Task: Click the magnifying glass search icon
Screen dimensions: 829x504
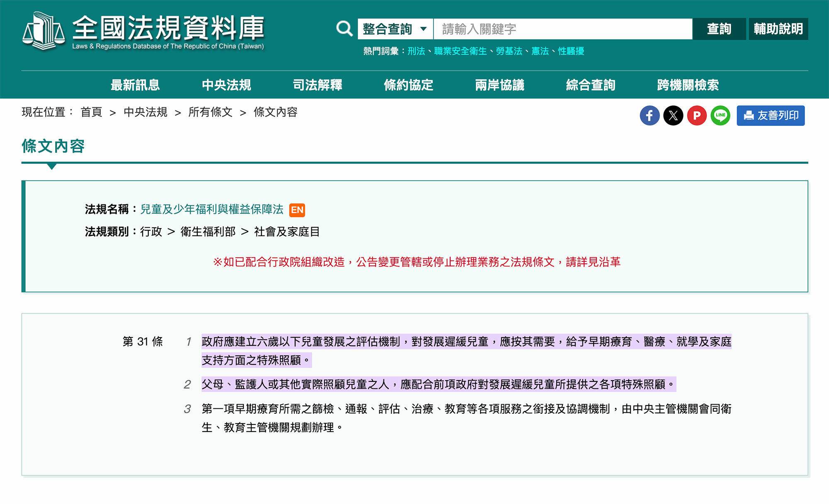Action: [344, 28]
